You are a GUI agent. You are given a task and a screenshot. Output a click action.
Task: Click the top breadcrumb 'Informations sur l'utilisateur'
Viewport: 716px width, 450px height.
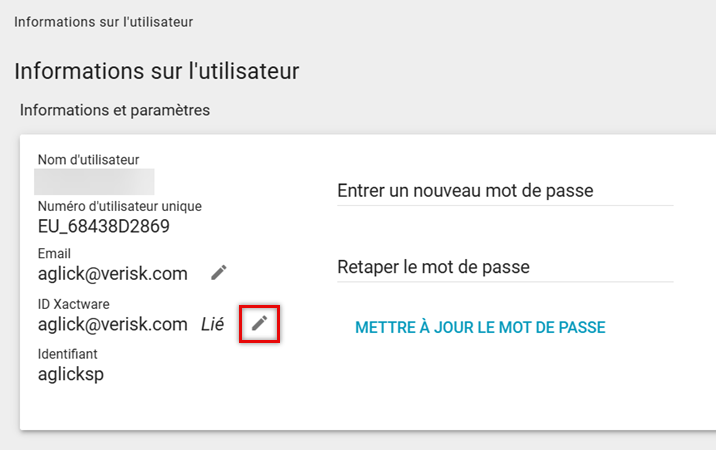pyautogui.click(x=104, y=21)
